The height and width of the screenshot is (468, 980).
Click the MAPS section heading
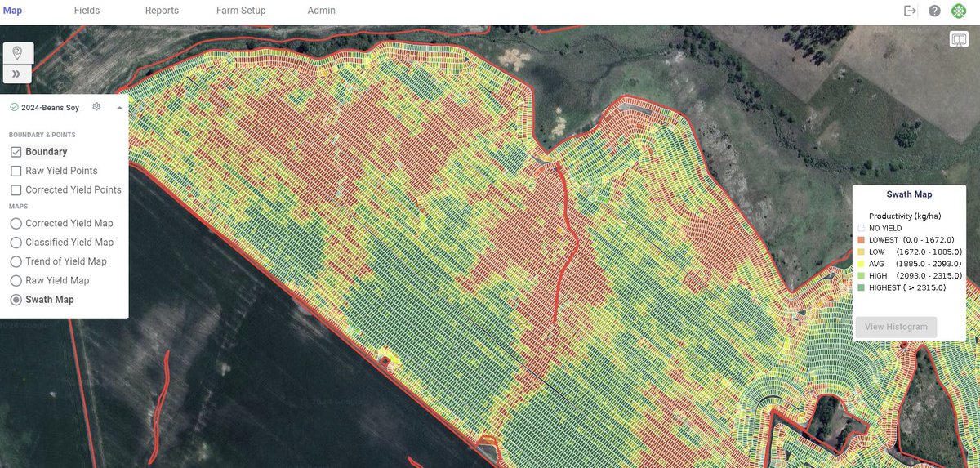point(18,207)
